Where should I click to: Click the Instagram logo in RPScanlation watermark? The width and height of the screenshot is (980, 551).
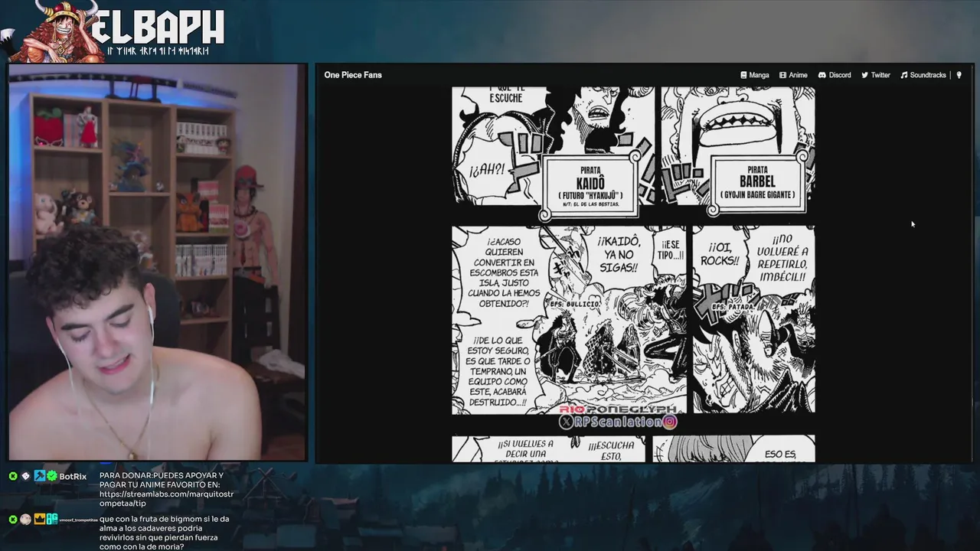[670, 422]
